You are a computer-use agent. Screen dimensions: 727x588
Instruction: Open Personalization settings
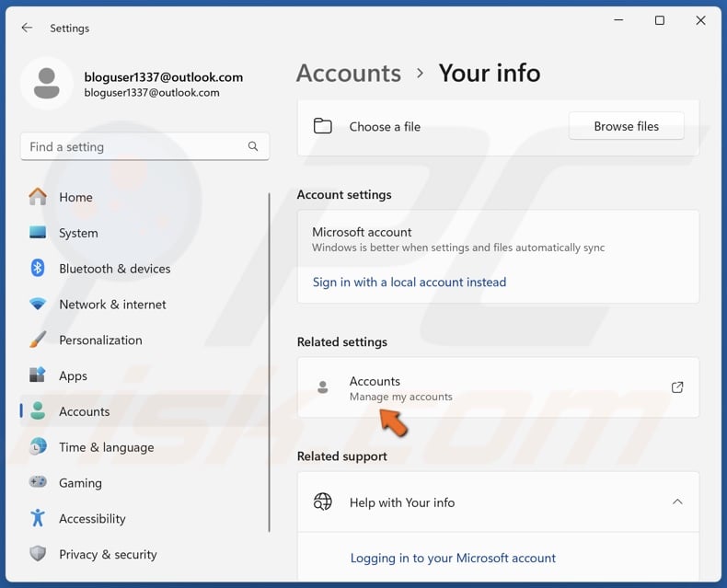(x=144, y=340)
